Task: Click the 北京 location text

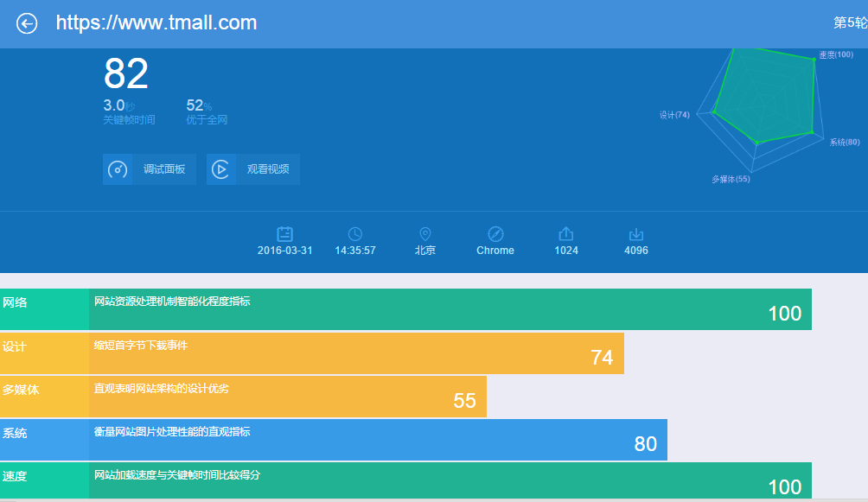Action: [425, 251]
